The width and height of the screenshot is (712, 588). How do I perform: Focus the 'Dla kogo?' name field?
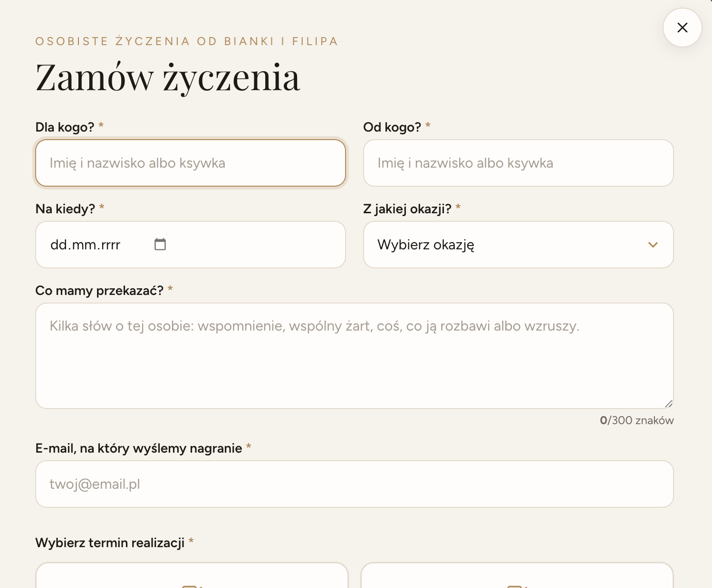(x=191, y=163)
